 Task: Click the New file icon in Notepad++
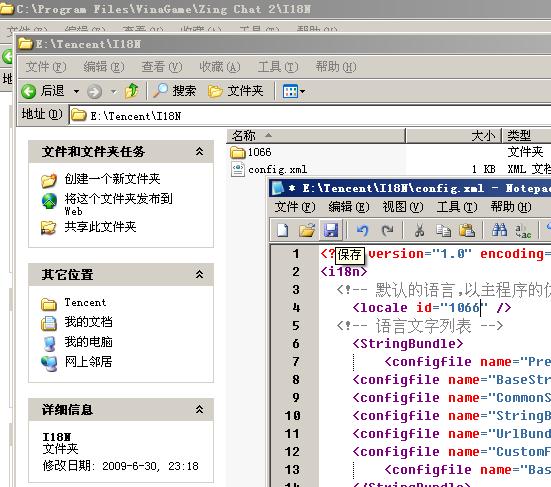(283, 230)
